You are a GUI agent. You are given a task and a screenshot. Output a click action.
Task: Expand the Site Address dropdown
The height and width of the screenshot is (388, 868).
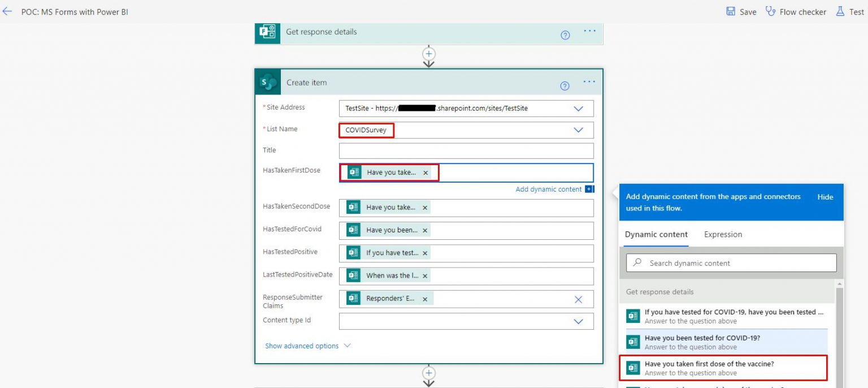578,108
